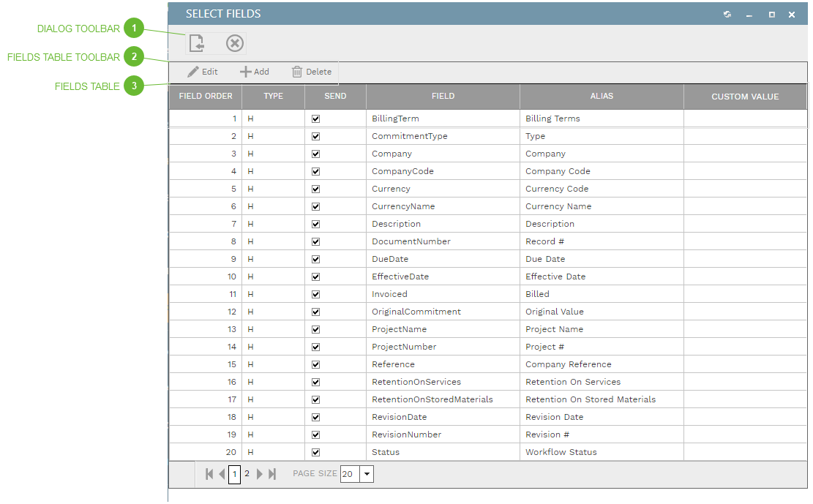Select page 2 in the pager
813x504 pixels.
pyautogui.click(x=247, y=473)
